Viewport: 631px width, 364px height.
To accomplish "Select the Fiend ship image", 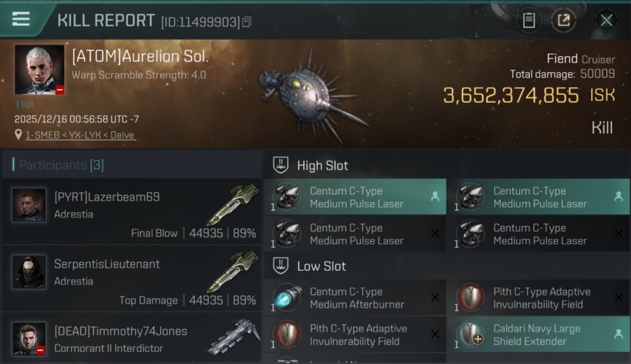I will (312, 95).
